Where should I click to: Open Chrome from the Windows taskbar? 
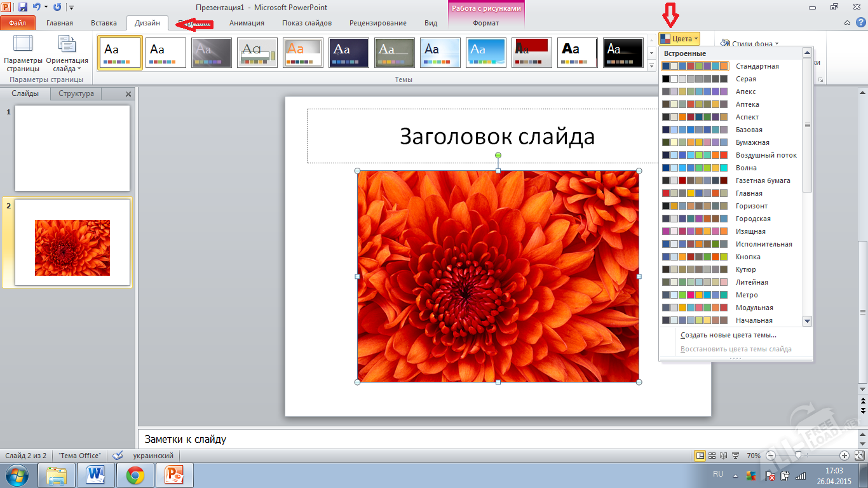(x=135, y=475)
